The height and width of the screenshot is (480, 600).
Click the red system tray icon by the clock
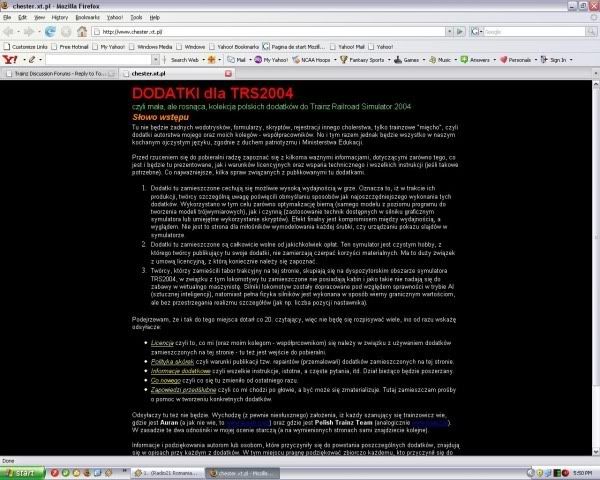(566, 473)
